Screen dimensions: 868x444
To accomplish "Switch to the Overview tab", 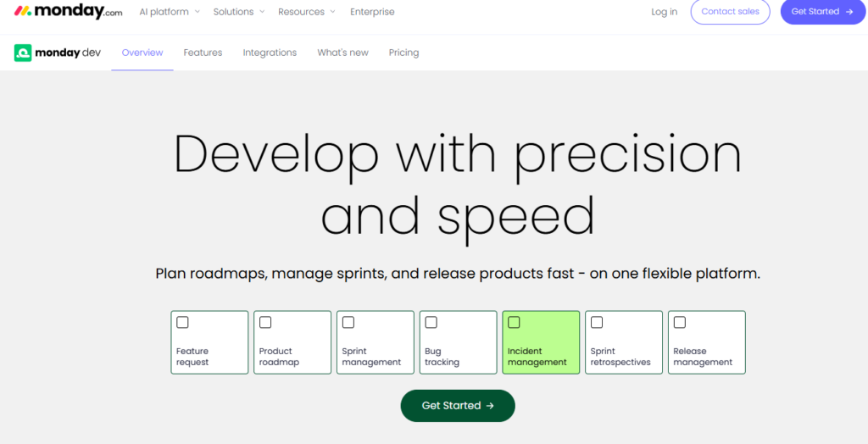I will tap(142, 53).
